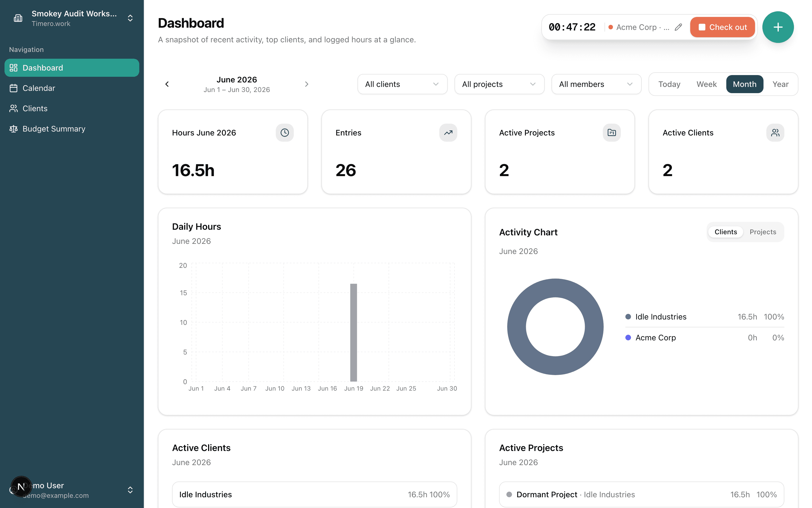Click the Dormant Project gray color dot
Image resolution: width=812 pixels, height=508 pixels.
(x=509, y=494)
